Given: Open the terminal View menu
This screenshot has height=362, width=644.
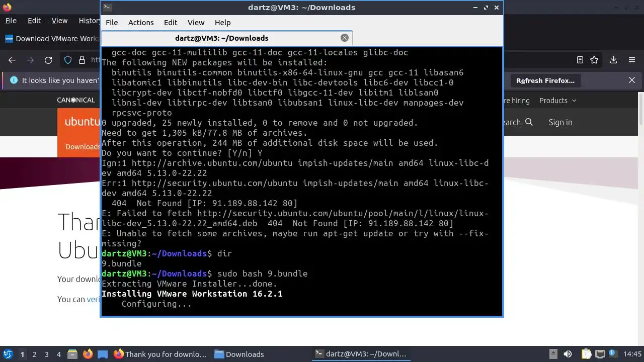Looking at the screenshot, I should point(196,22).
